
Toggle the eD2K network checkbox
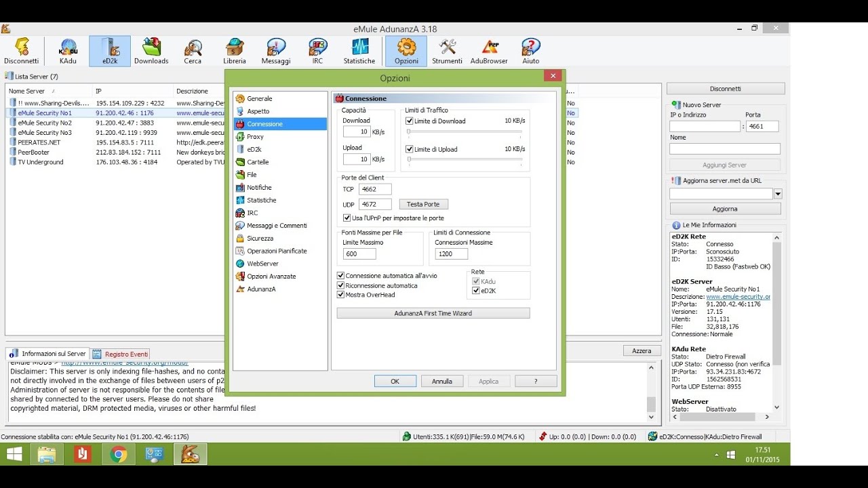click(x=476, y=291)
